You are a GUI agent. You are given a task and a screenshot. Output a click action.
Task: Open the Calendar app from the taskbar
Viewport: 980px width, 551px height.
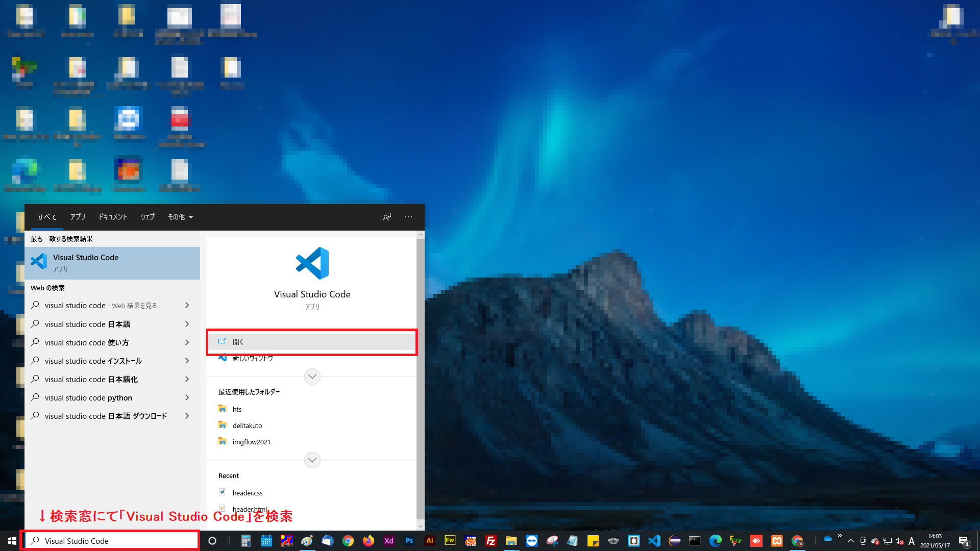[x=266, y=541]
